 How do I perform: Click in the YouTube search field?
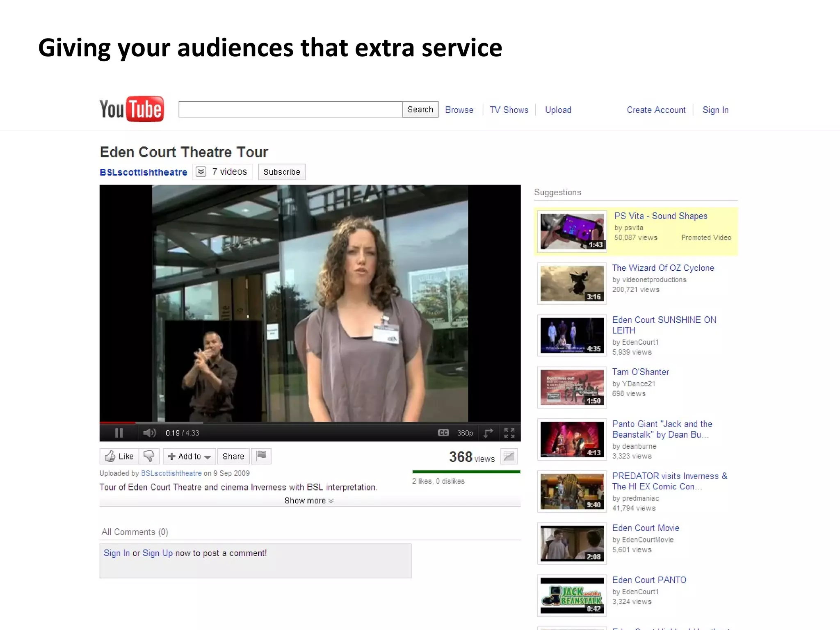pos(290,110)
